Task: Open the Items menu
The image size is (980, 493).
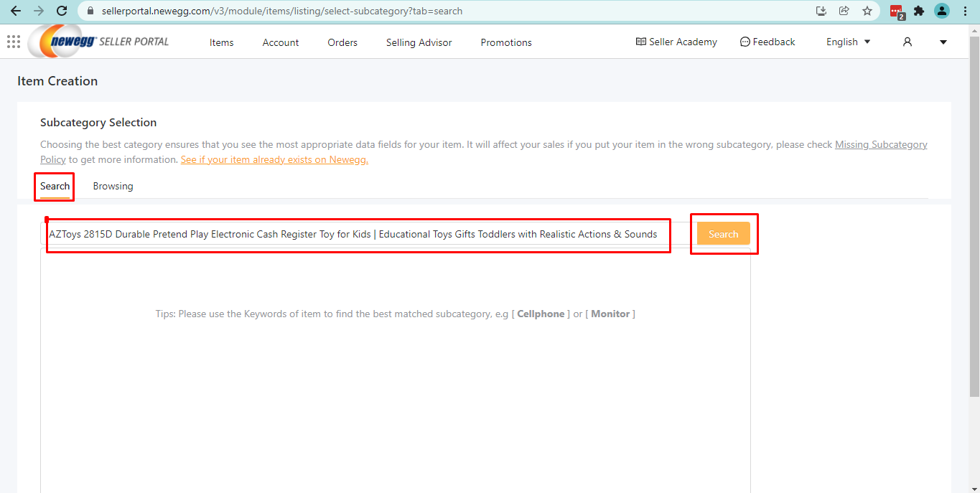Action: [x=222, y=42]
